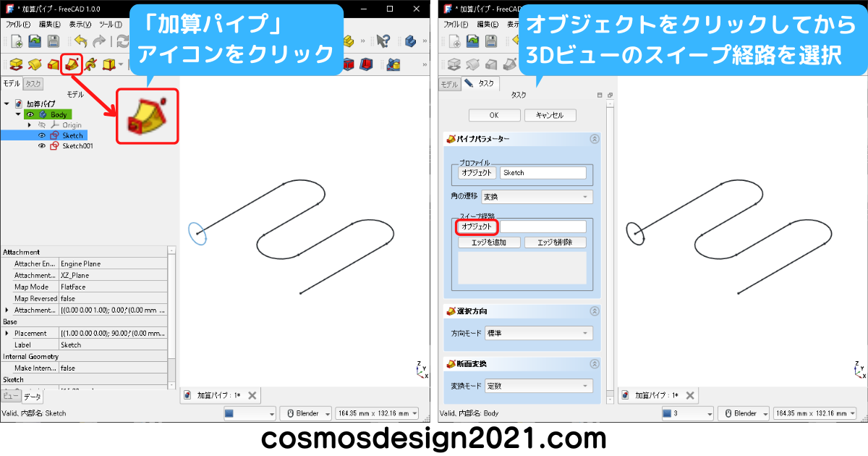Switch to タスク tab in left window
This screenshot has width=868, height=456.
[33, 84]
